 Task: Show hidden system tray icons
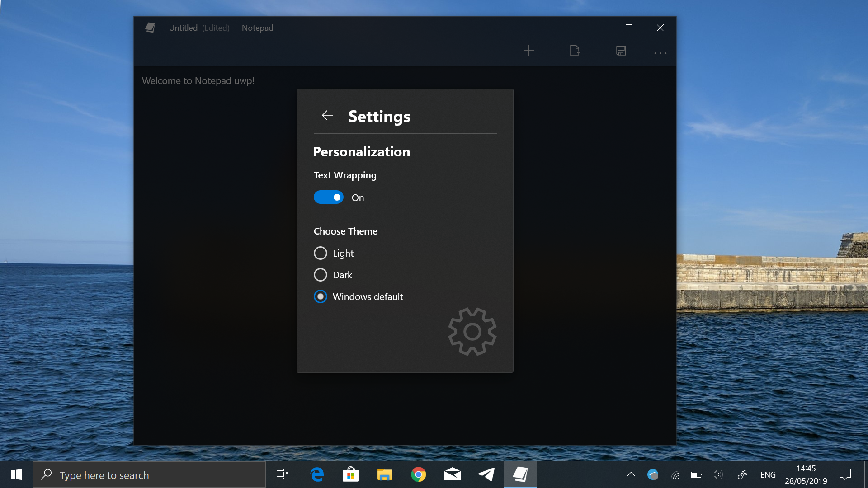[x=631, y=474]
